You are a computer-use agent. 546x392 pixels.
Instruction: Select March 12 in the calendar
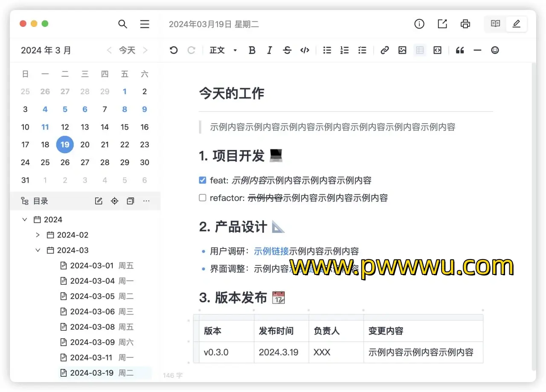(x=65, y=127)
